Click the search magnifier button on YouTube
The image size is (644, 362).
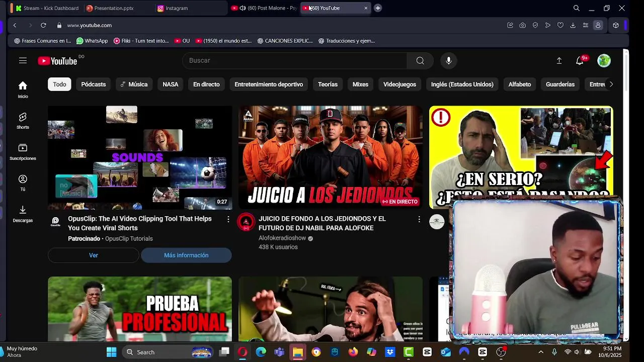420,60
